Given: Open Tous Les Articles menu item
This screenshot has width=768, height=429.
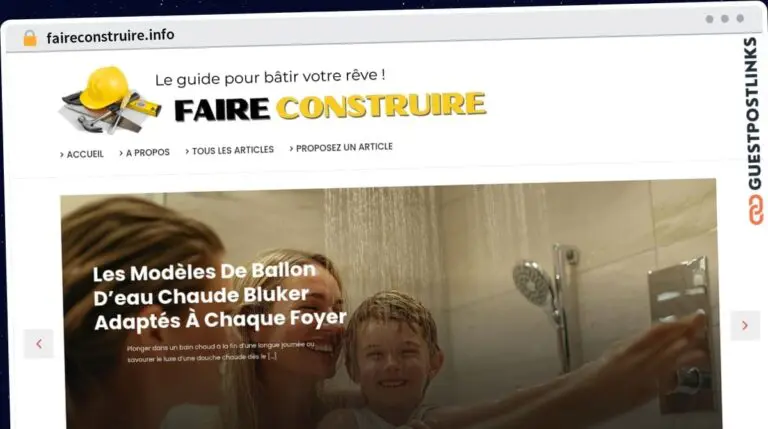Looking at the screenshot, I should (x=230, y=150).
